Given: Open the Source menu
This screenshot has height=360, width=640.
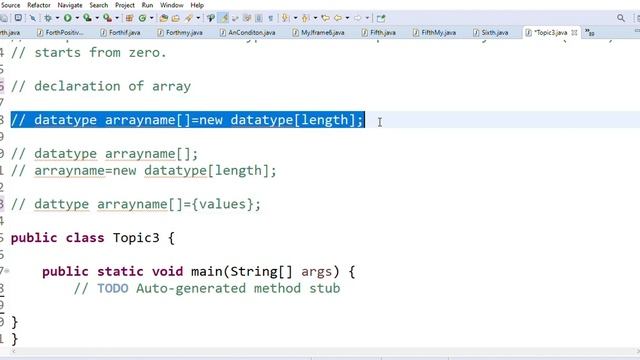Looking at the screenshot, I should (10, 5).
